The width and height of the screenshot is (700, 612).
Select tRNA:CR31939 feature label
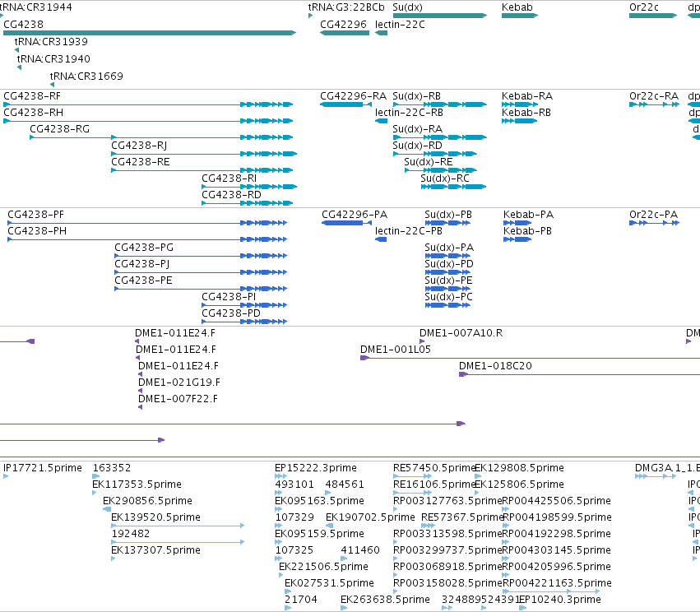[51, 41]
